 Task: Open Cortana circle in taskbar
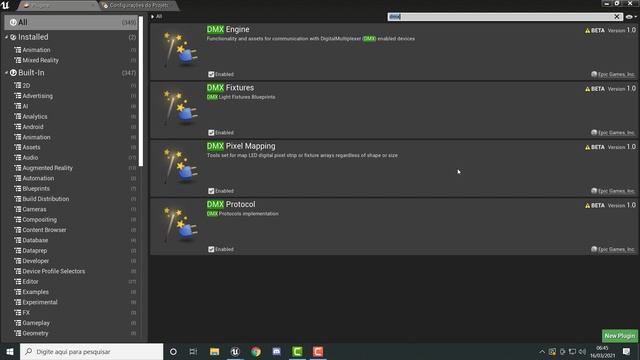pyautogui.click(x=173, y=351)
